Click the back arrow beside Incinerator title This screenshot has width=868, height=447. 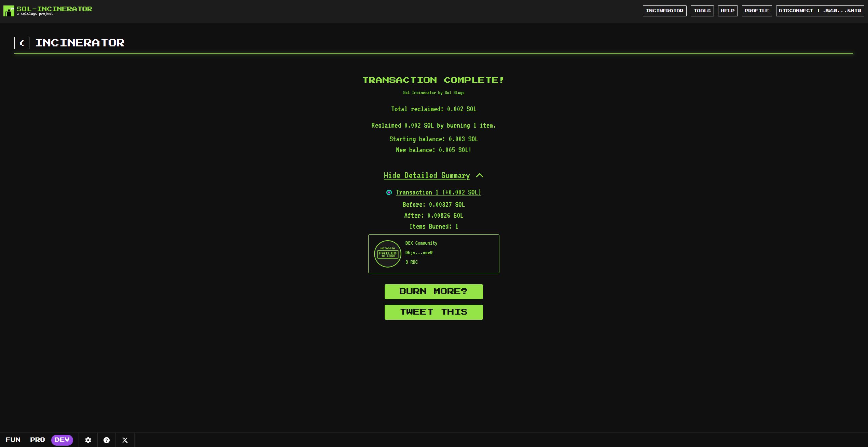click(x=22, y=43)
